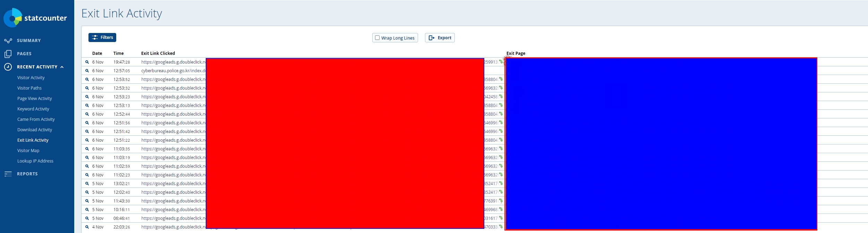The height and width of the screenshot is (233, 868).
Task: Open Visitor Activity in sidebar
Action: 31,78
